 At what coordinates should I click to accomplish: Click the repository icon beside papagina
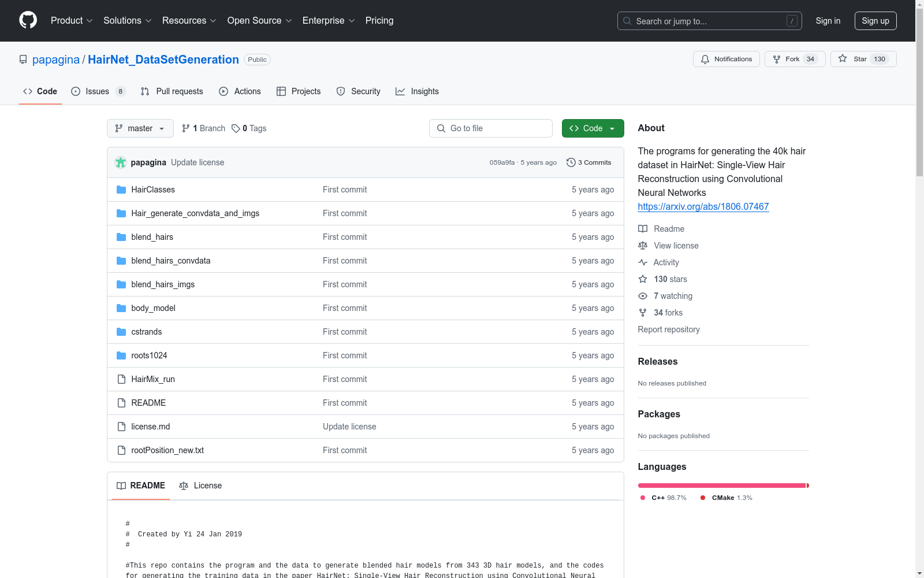pos(23,60)
